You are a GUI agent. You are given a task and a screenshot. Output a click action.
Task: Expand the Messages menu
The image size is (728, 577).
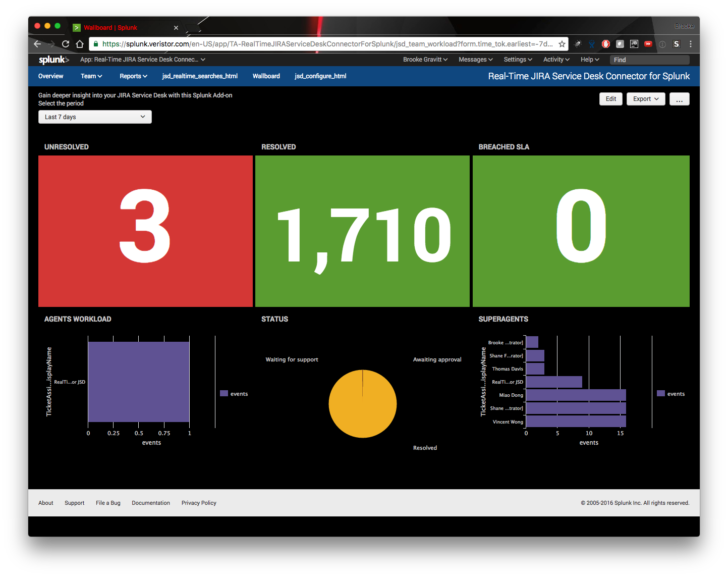coord(476,60)
